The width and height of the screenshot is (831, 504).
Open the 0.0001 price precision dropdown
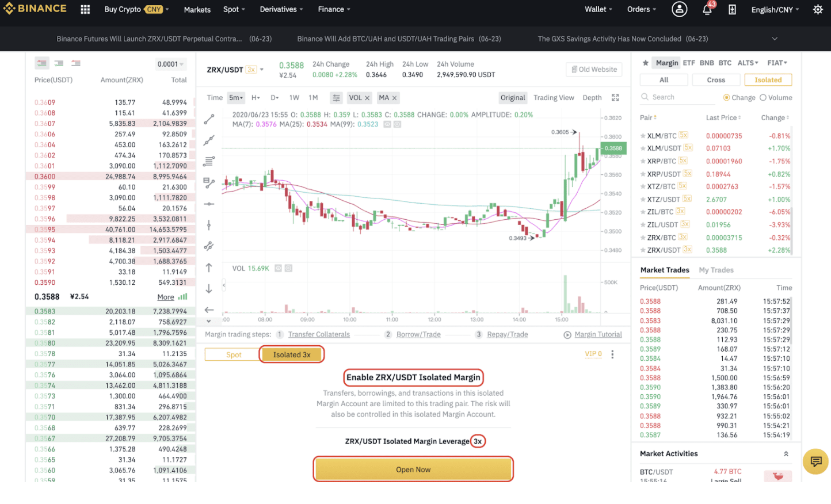tap(170, 64)
